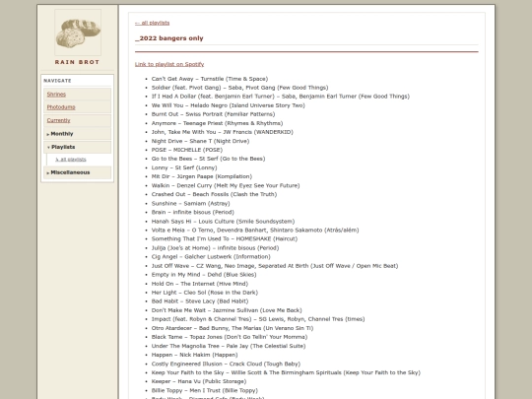Viewport: 532px width, 399px height.
Task: Select 'Hold On – The Internet' entry
Action: (200, 284)
